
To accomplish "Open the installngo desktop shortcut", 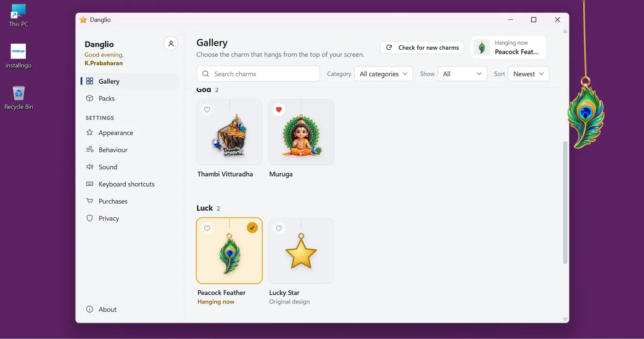I will (18, 56).
